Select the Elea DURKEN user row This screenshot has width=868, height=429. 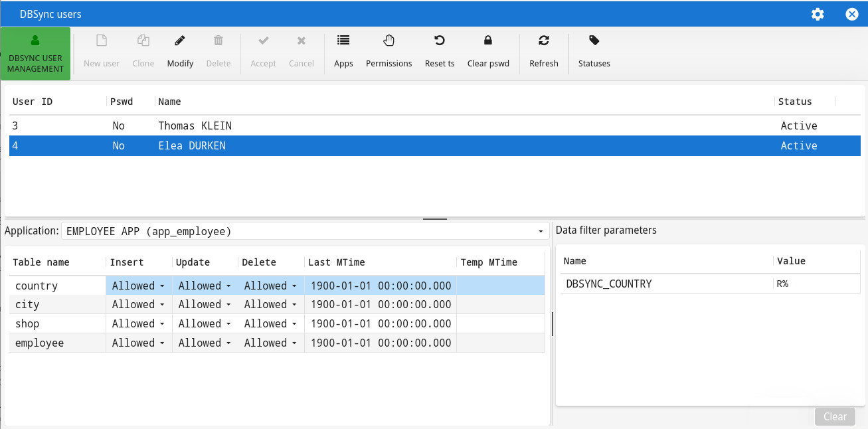[x=435, y=145]
